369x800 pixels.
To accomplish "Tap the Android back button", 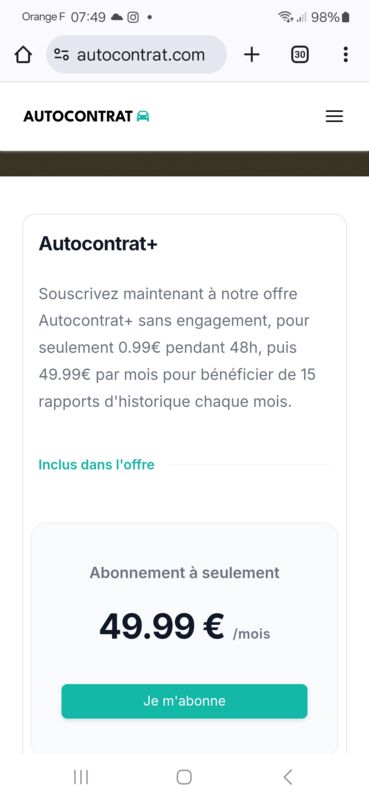I will (288, 777).
